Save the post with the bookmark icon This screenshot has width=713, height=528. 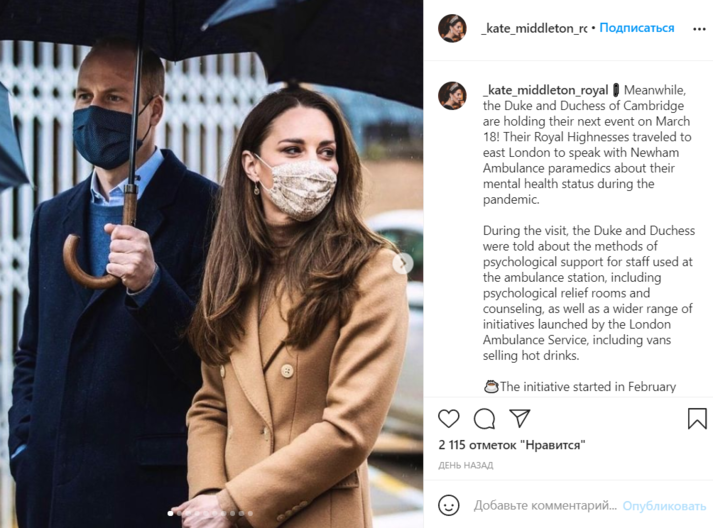697,418
